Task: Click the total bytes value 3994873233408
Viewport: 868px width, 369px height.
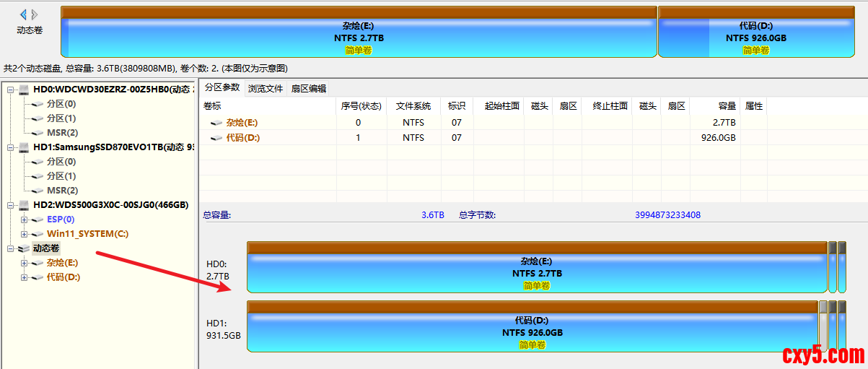Action: point(667,215)
